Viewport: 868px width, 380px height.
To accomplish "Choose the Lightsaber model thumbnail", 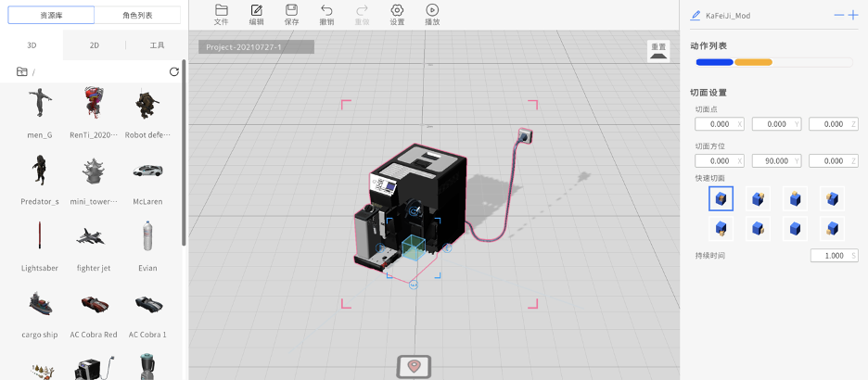I will pos(40,235).
